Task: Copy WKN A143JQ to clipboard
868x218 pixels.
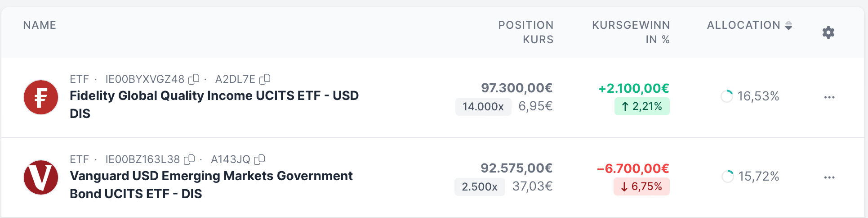Action: click(260, 159)
